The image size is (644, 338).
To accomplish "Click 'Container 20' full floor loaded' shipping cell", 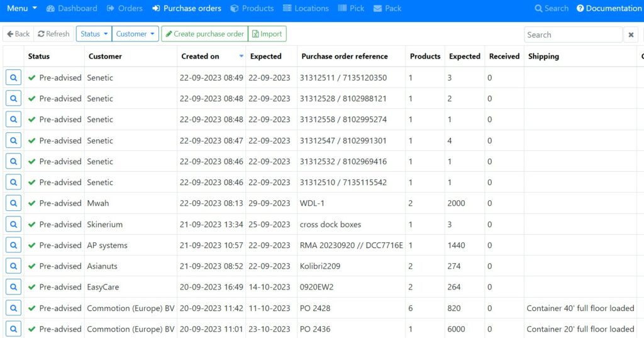I will tap(580, 329).
